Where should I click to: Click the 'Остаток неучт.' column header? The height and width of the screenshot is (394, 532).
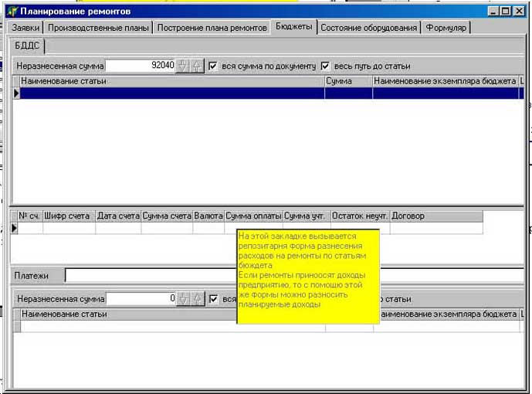tap(360, 216)
